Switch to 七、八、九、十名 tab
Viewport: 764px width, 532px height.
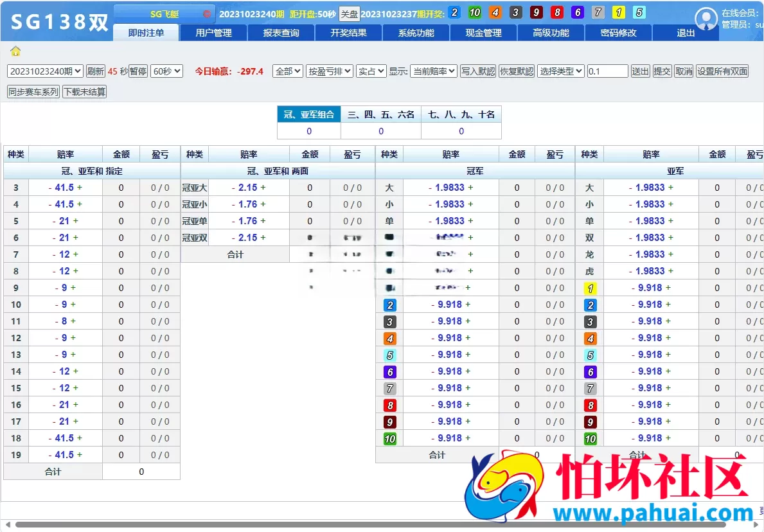point(461,114)
